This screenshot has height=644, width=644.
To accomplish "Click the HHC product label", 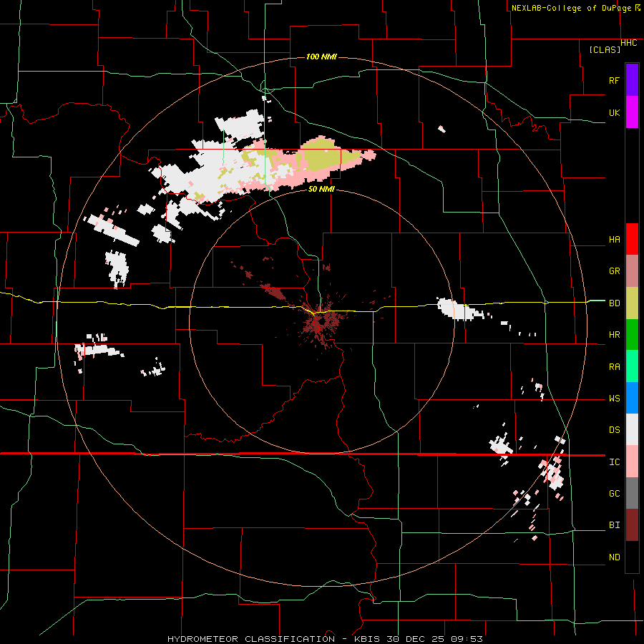I will (629, 43).
